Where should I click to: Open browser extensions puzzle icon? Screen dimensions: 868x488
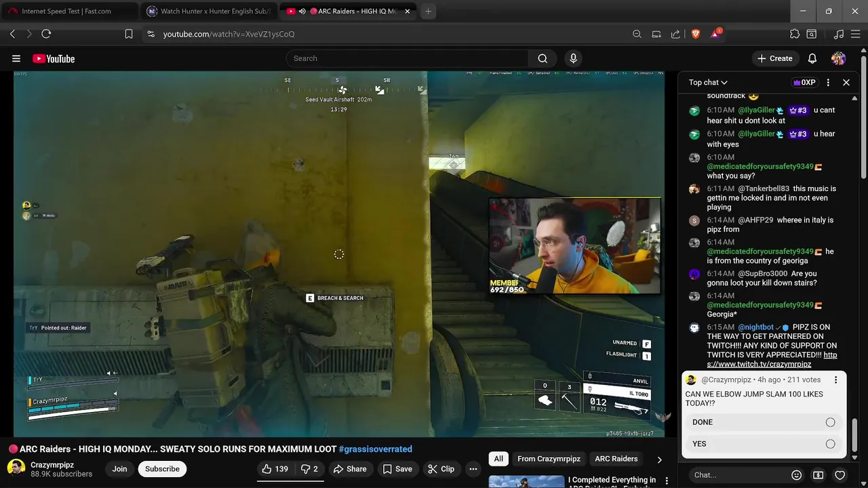(795, 34)
